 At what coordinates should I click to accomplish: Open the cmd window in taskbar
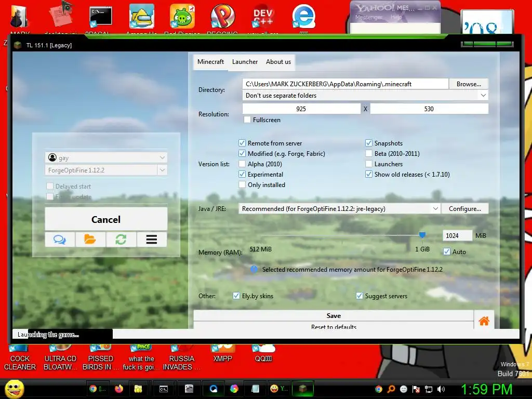pos(164,389)
